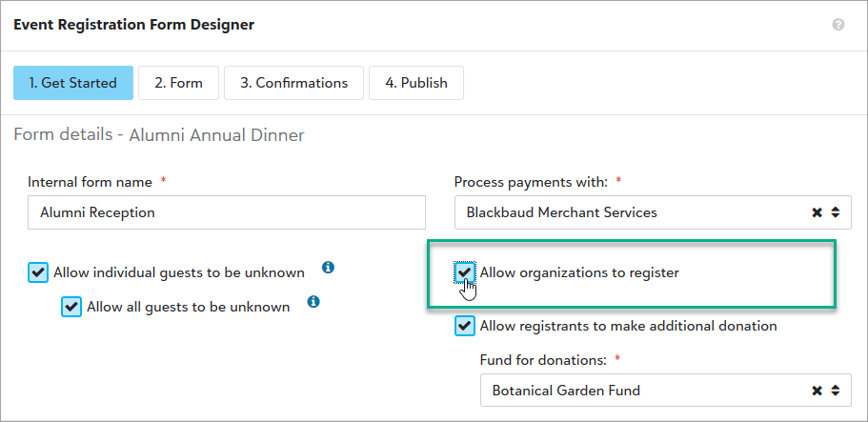Open the 4. Publish tab
The height and width of the screenshot is (422, 868).
click(416, 83)
